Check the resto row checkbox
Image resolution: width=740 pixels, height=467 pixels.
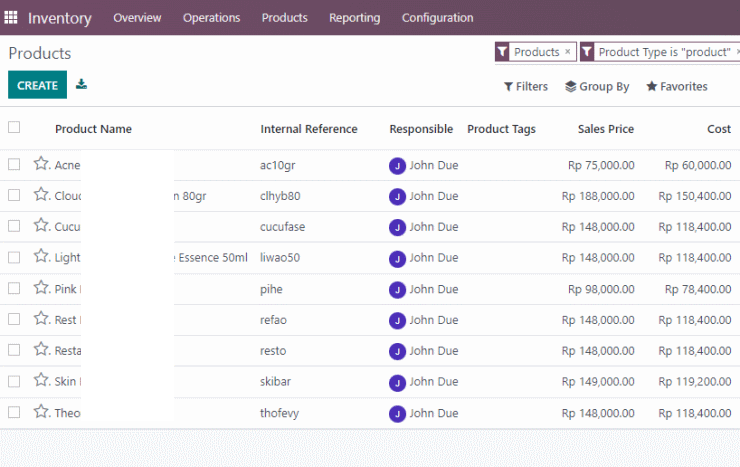[14, 350]
